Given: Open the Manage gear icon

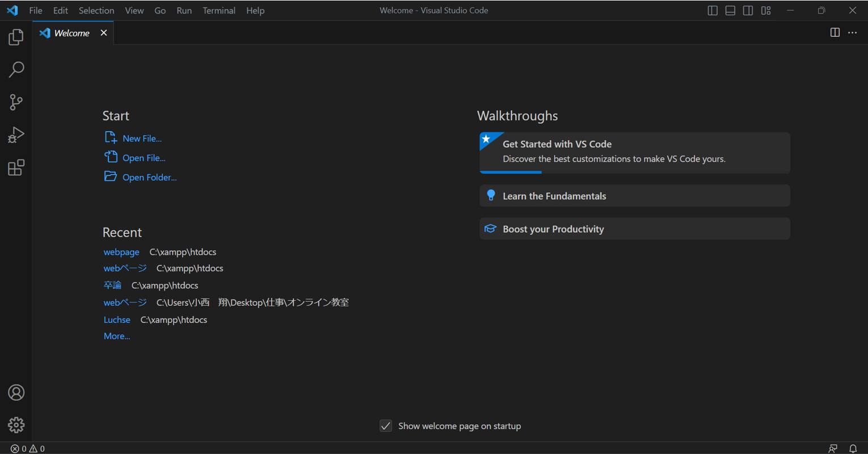Looking at the screenshot, I should point(16,425).
